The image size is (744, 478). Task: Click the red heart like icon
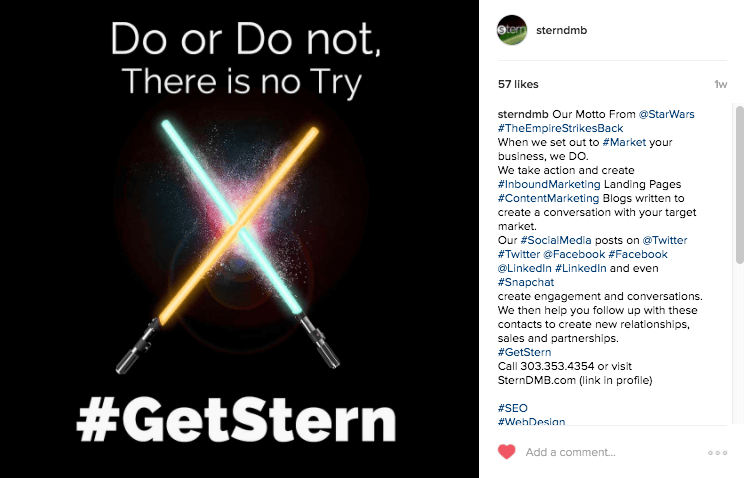coord(506,451)
